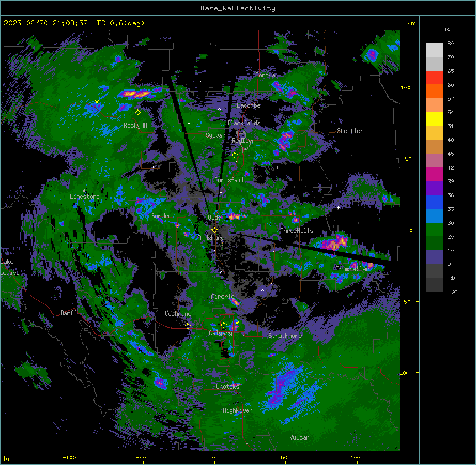This screenshot has width=476, height=465.
Task: Click the 50 tick on bottom axis
Action: (284, 457)
